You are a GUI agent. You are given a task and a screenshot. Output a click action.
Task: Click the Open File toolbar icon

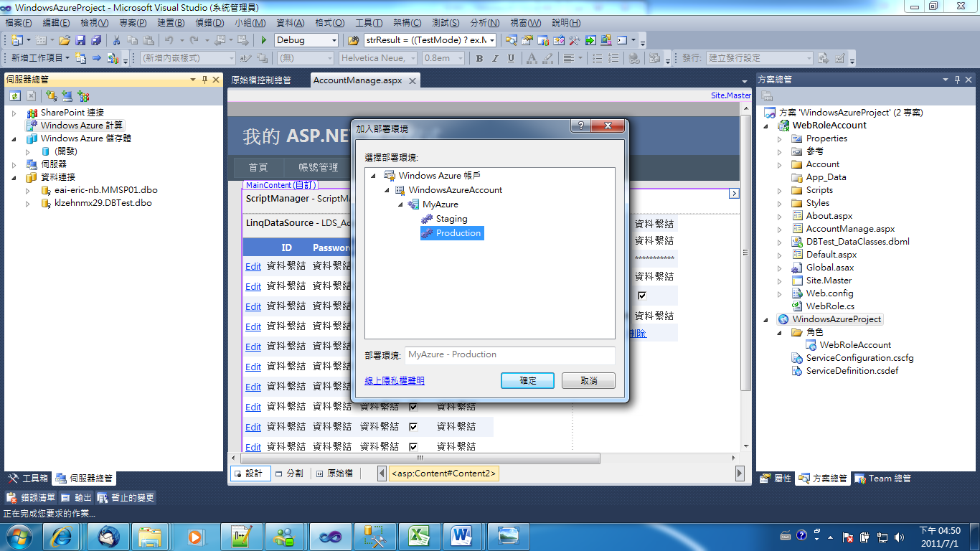point(65,40)
